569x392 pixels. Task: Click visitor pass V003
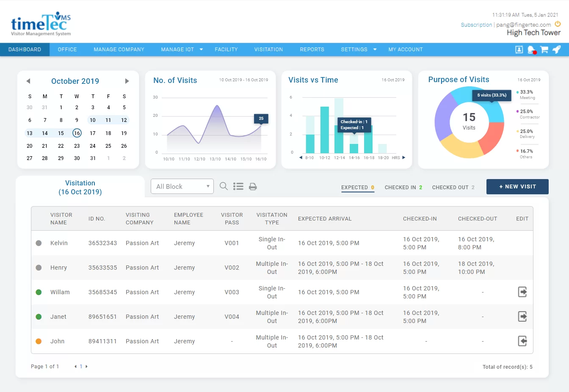click(x=232, y=292)
